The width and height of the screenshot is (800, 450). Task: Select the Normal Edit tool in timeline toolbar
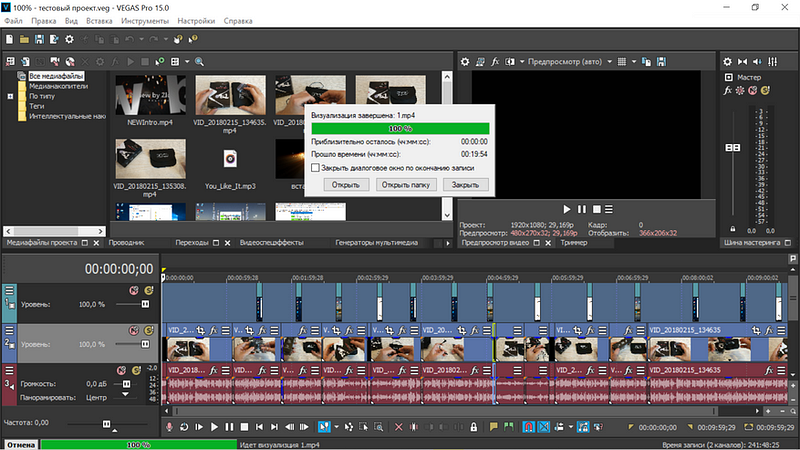[324, 427]
